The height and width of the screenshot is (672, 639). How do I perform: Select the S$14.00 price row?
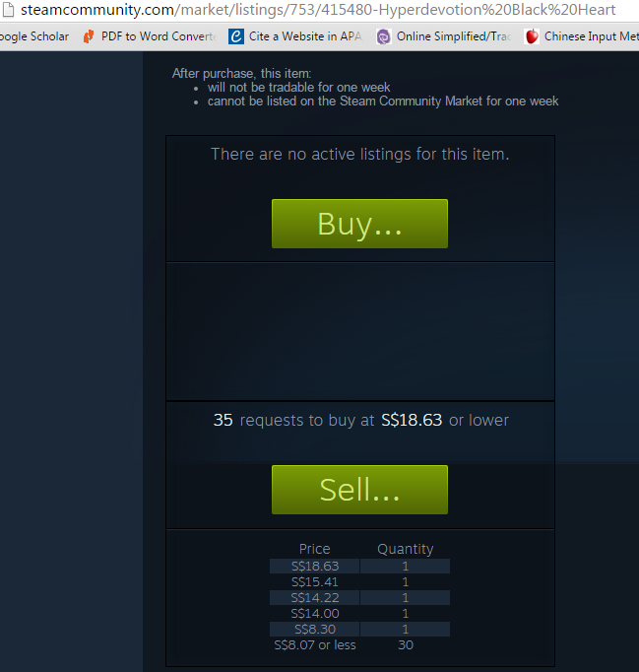coord(359,613)
